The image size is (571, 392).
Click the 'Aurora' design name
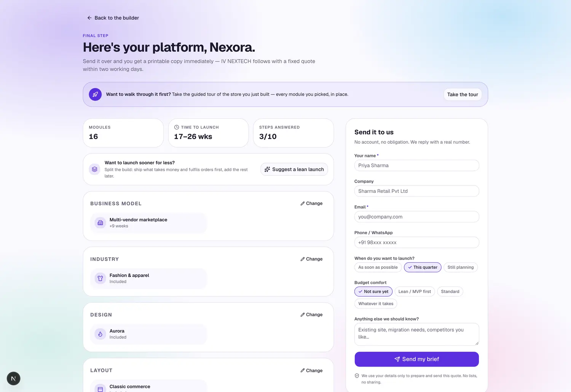pyautogui.click(x=117, y=331)
